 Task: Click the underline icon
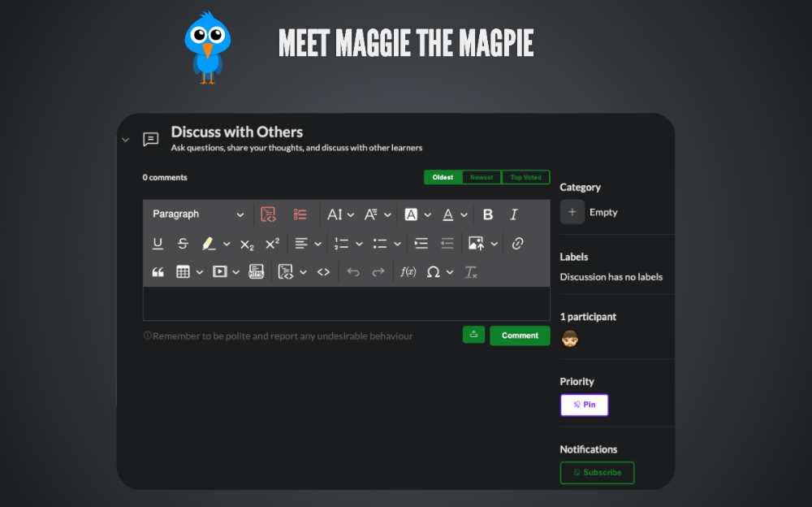pyautogui.click(x=158, y=244)
